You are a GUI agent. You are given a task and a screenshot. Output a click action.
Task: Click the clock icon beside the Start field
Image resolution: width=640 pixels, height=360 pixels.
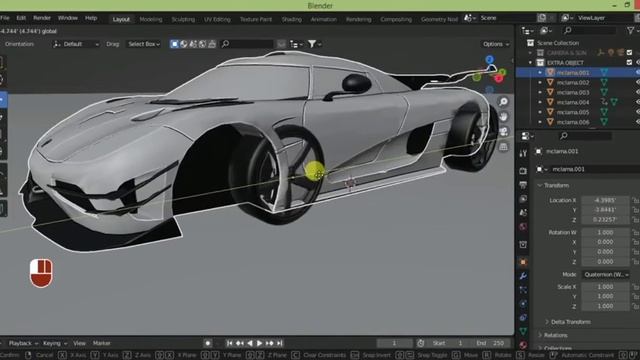click(421, 343)
